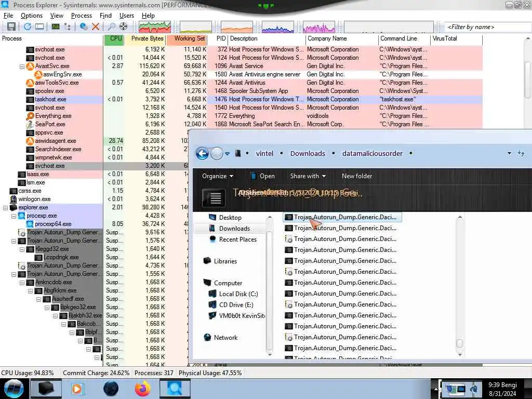Collapse the Bjakbh32.exe tree node
The height and width of the screenshot is (399, 532).
(55, 315)
